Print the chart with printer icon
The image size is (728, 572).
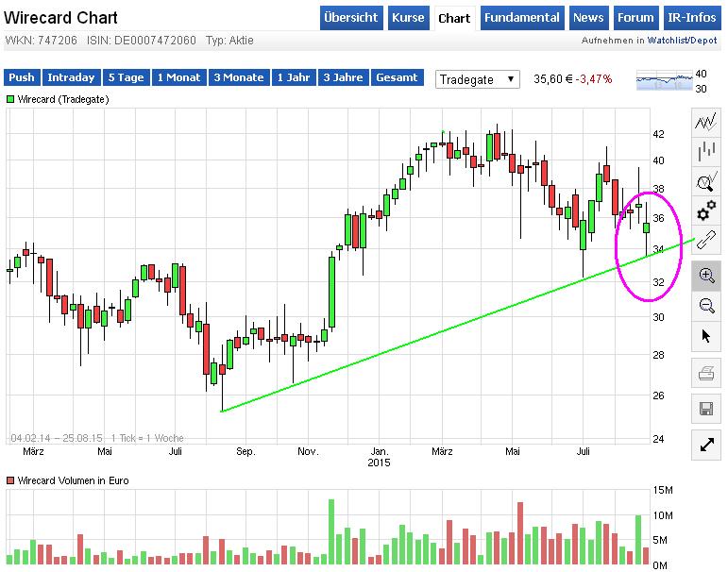(x=706, y=374)
